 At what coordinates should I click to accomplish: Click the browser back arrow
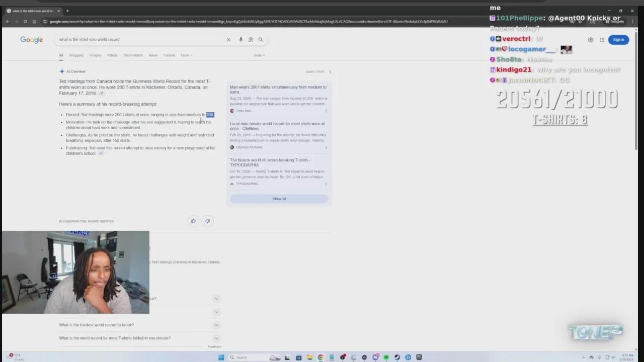point(7,22)
